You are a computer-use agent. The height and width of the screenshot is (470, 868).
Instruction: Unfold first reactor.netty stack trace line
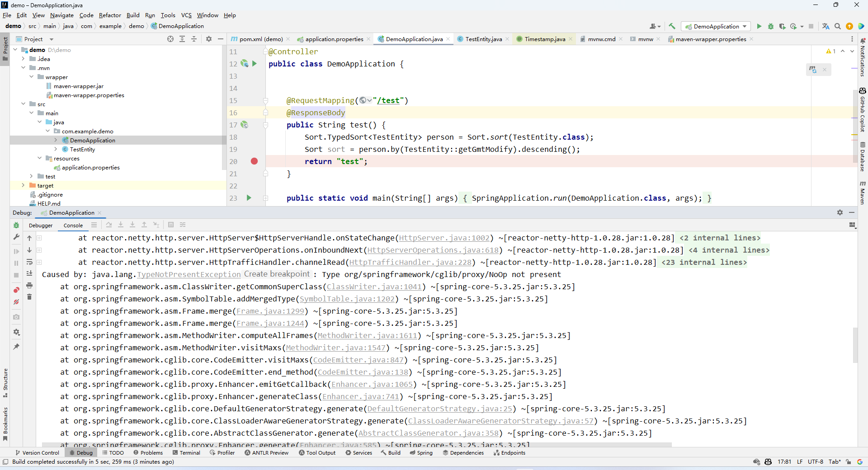click(39, 238)
